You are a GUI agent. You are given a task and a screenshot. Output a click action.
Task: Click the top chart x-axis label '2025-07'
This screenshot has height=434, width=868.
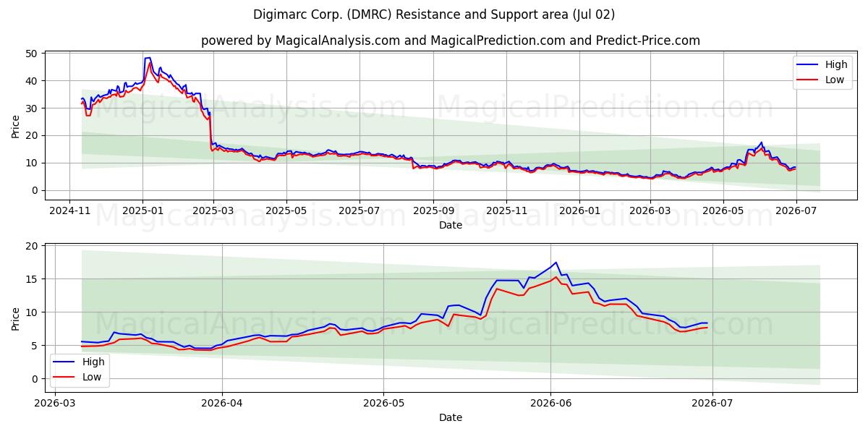359,210
